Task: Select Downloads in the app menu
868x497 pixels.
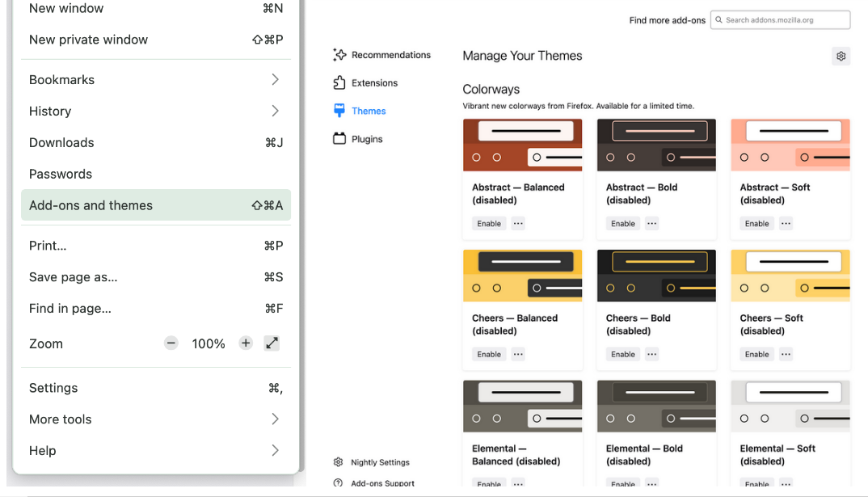Action: click(x=155, y=143)
